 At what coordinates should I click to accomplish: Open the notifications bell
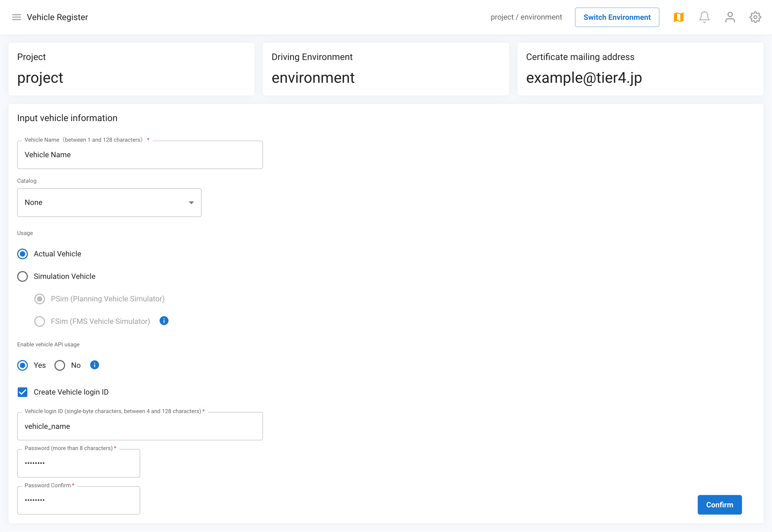704,17
